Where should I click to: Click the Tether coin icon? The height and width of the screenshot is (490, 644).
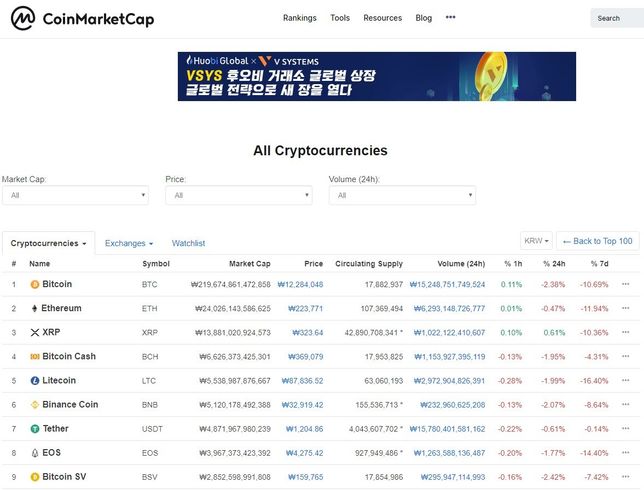[35, 428]
